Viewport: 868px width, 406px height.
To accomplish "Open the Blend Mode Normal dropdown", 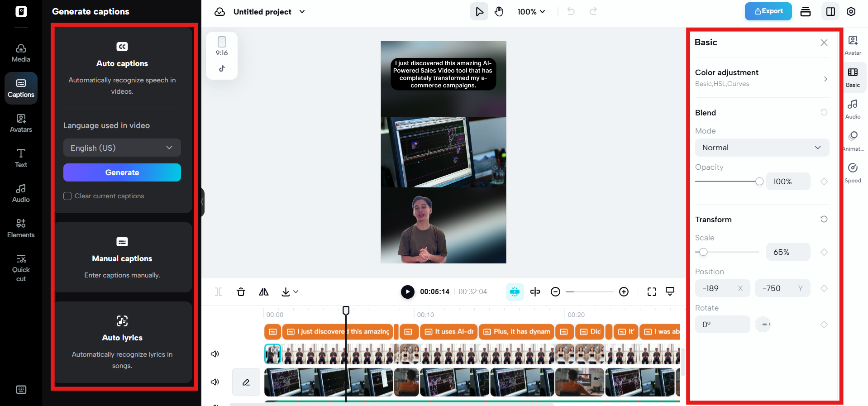I will click(762, 148).
